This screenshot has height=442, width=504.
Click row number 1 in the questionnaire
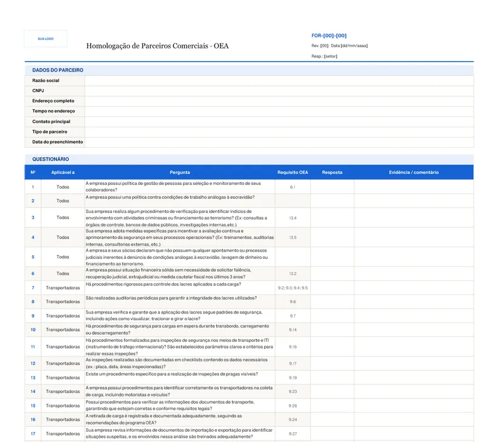[33, 187]
